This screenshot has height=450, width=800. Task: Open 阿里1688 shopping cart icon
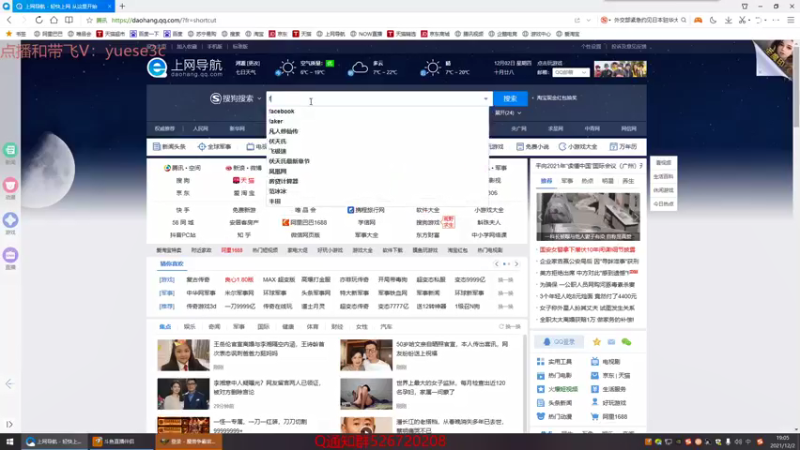(594, 416)
